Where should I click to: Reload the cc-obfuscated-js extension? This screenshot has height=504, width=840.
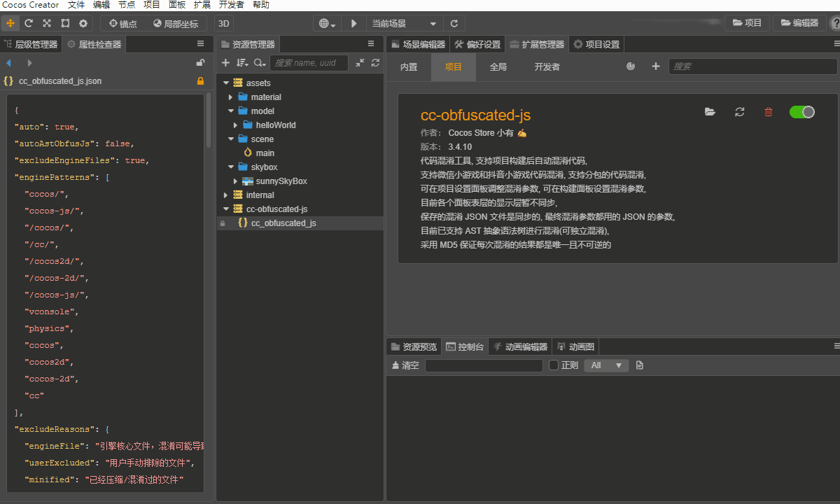[x=740, y=112]
